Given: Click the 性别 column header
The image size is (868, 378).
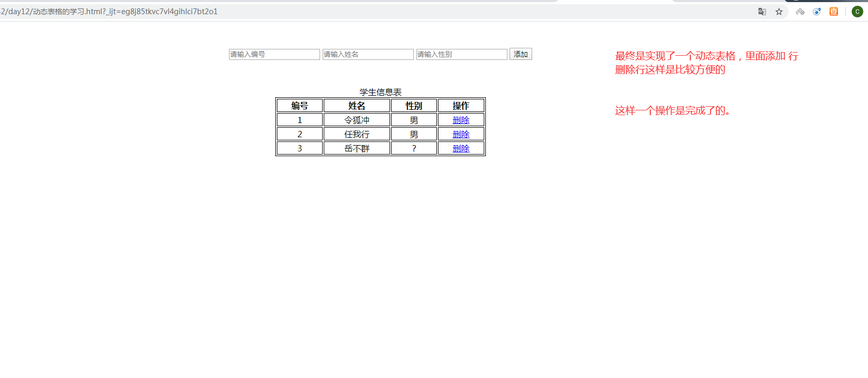Looking at the screenshot, I should (x=414, y=106).
